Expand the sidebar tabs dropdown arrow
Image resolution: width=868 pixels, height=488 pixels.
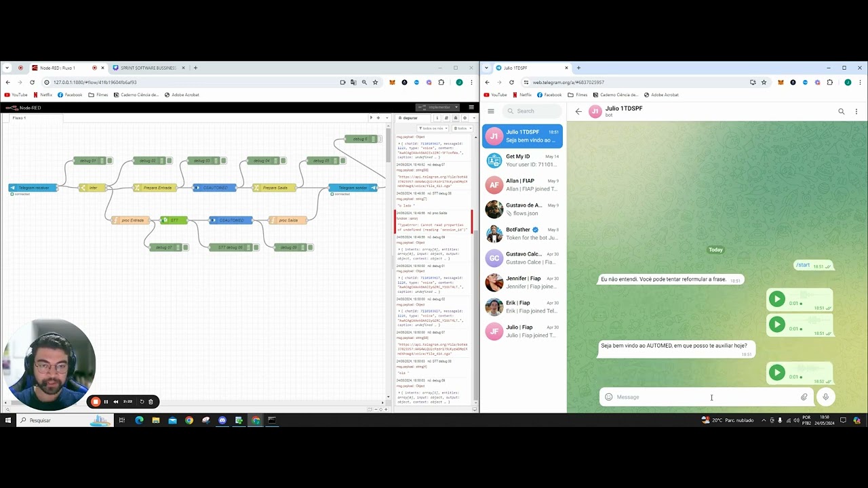point(473,118)
